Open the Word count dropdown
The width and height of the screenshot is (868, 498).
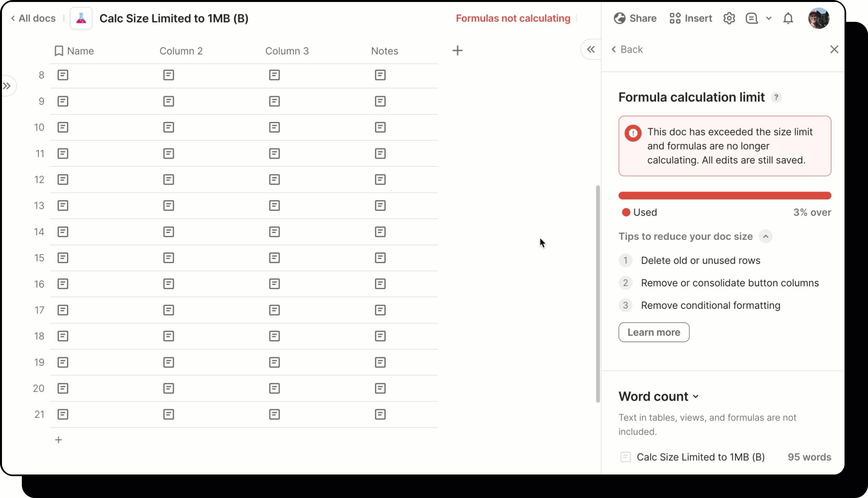click(x=696, y=396)
